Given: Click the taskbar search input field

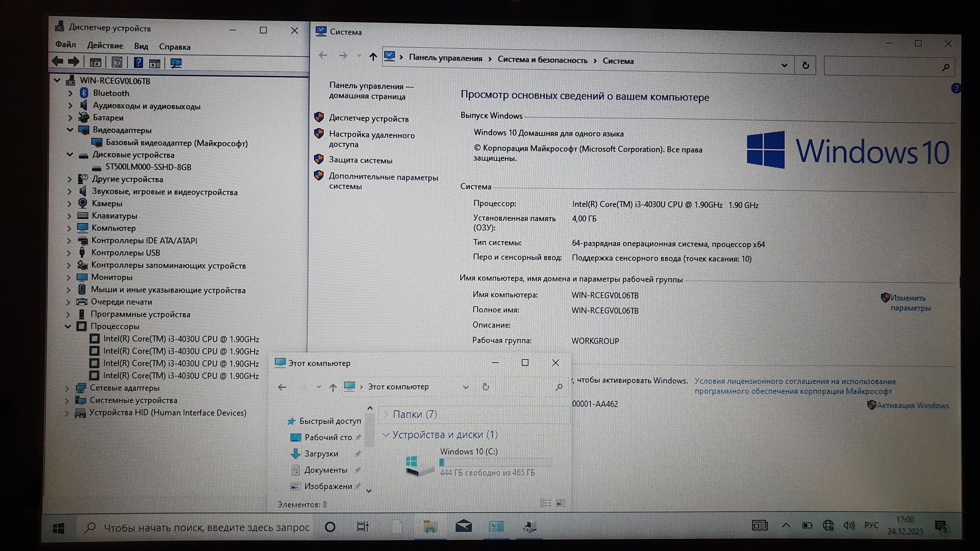Looking at the screenshot, I should pos(206,528).
